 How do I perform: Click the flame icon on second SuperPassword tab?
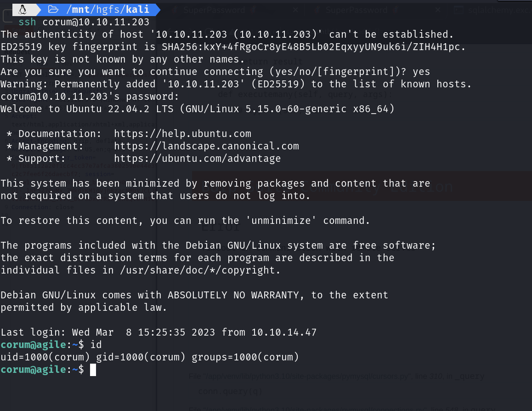(x=394, y=10)
